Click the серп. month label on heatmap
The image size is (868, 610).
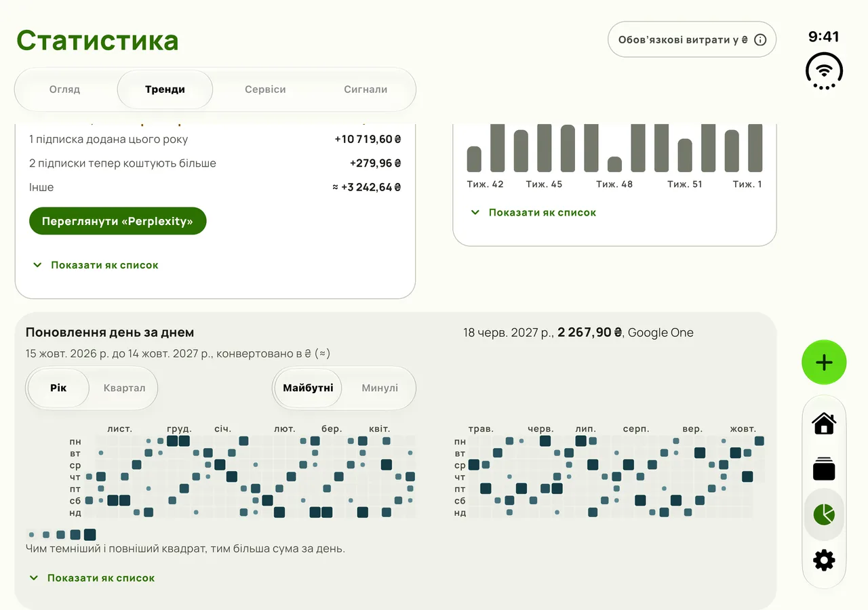[636, 429]
